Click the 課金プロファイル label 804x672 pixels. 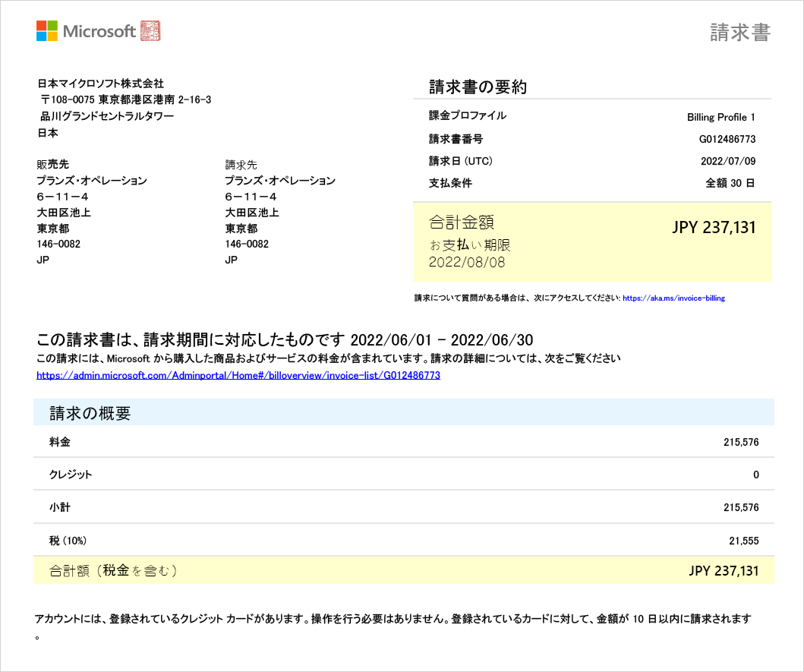(x=468, y=115)
